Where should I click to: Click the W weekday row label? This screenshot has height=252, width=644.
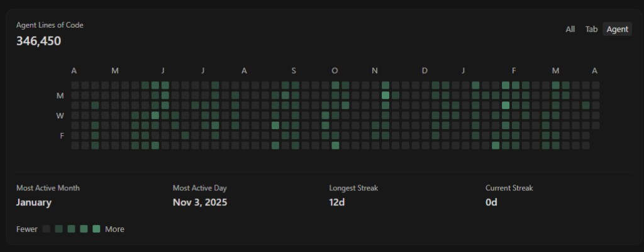pyautogui.click(x=60, y=115)
